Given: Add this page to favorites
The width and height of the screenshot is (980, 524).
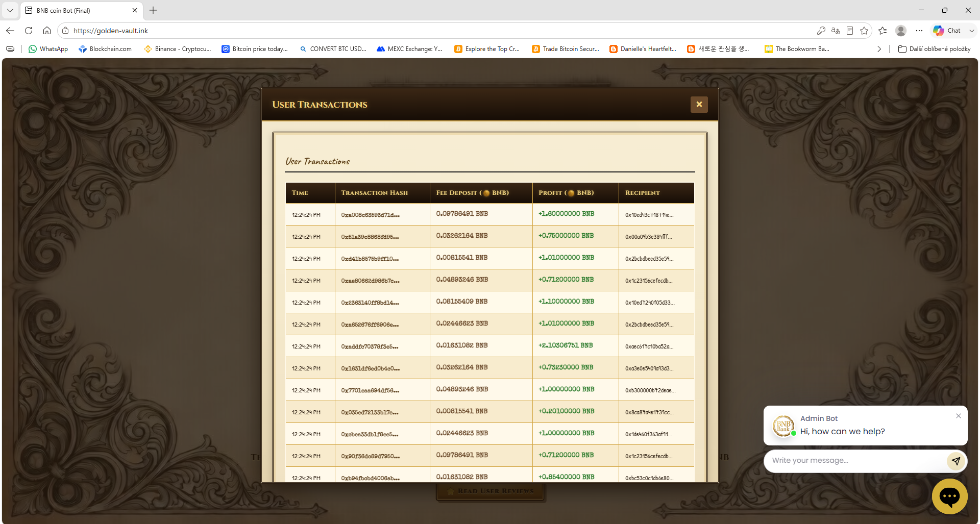Looking at the screenshot, I should pos(864,31).
